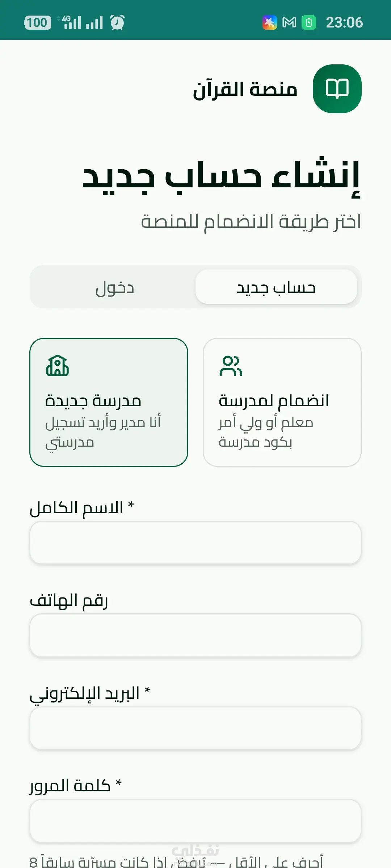Tap the منصة القرآن title text
This screenshot has width=391, height=868.
245,89
